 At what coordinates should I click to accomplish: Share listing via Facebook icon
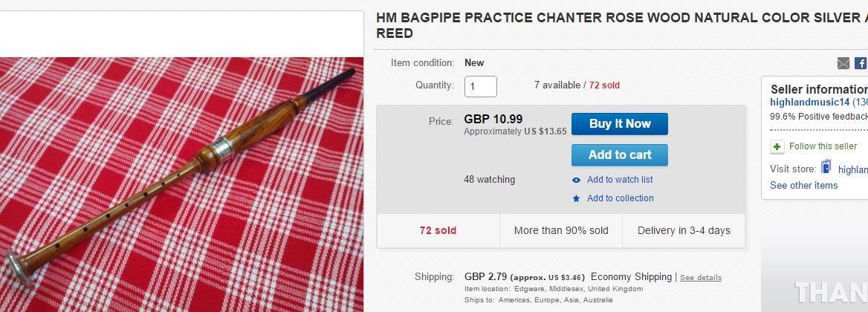coord(861,64)
